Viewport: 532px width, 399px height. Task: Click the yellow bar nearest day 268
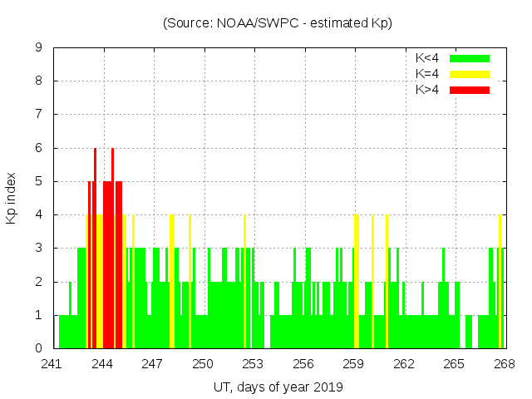pyautogui.click(x=500, y=283)
